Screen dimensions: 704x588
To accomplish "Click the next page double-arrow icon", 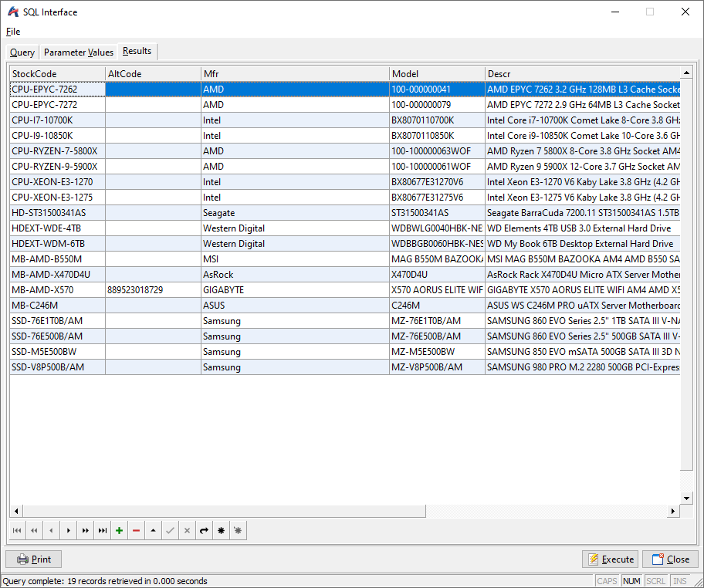I will 85,531.
